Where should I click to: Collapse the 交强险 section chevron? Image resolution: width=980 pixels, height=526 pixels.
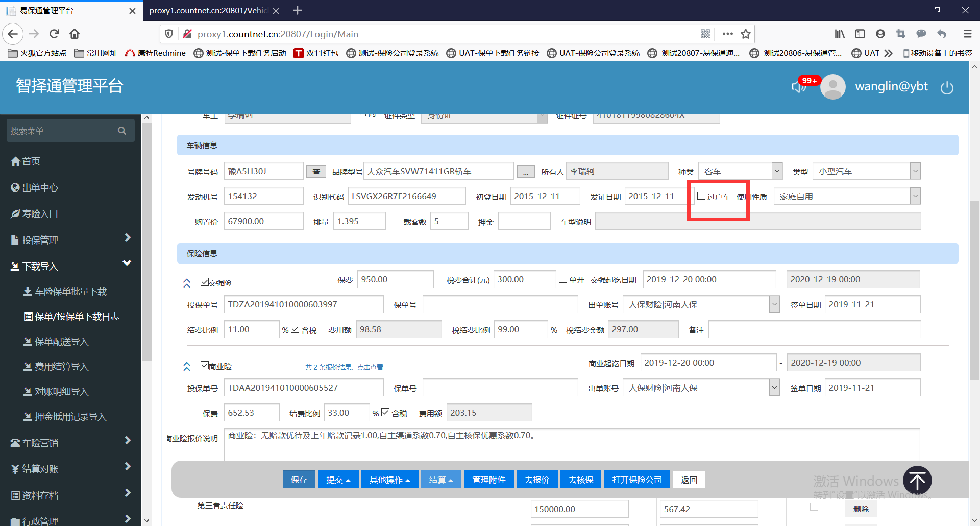click(x=187, y=283)
